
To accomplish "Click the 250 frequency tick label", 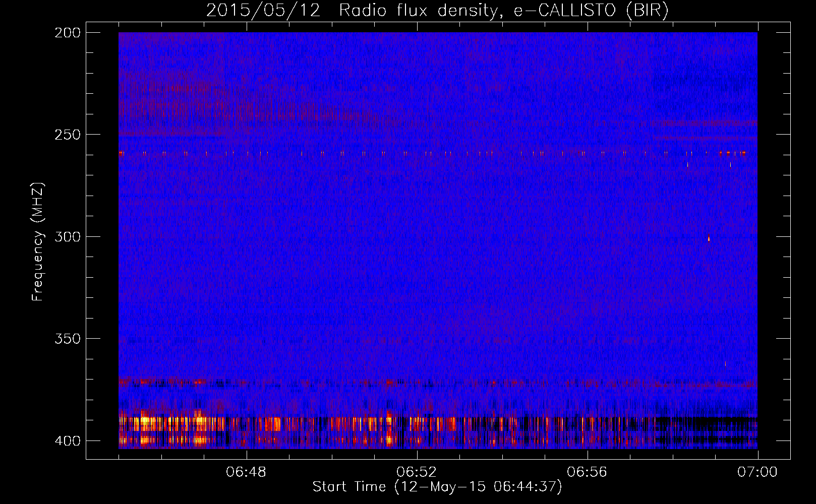I will [x=68, y=135].
